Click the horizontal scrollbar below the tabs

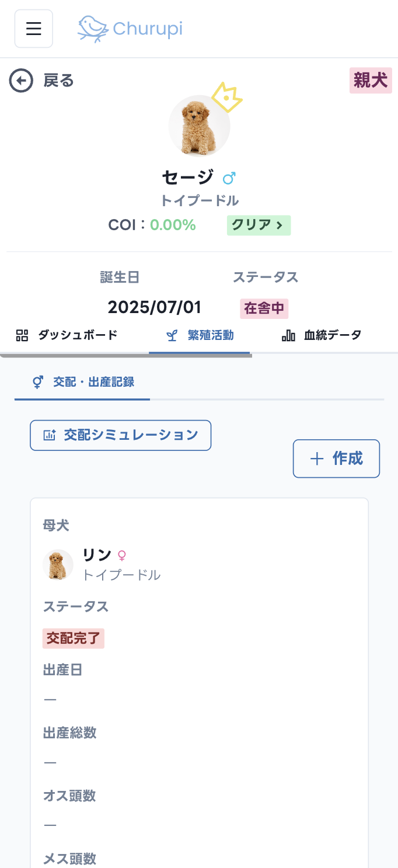pos(126,354)
